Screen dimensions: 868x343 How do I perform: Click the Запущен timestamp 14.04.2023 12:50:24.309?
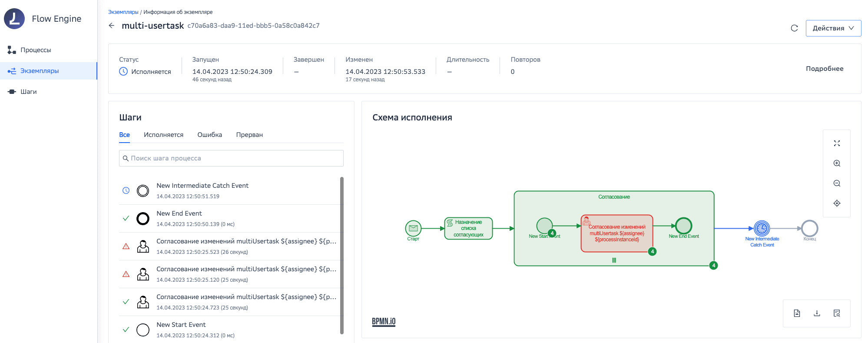[232, 72]
